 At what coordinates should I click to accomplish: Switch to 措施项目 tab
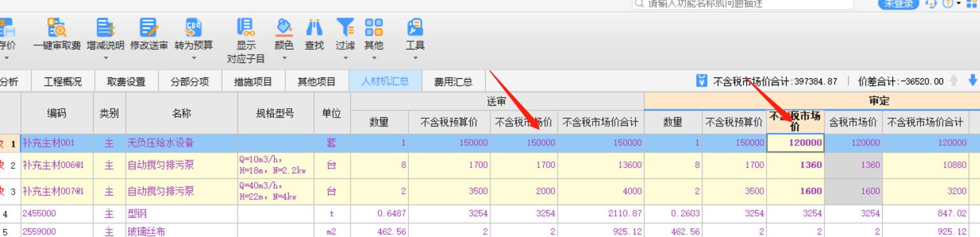click(253, 81)
